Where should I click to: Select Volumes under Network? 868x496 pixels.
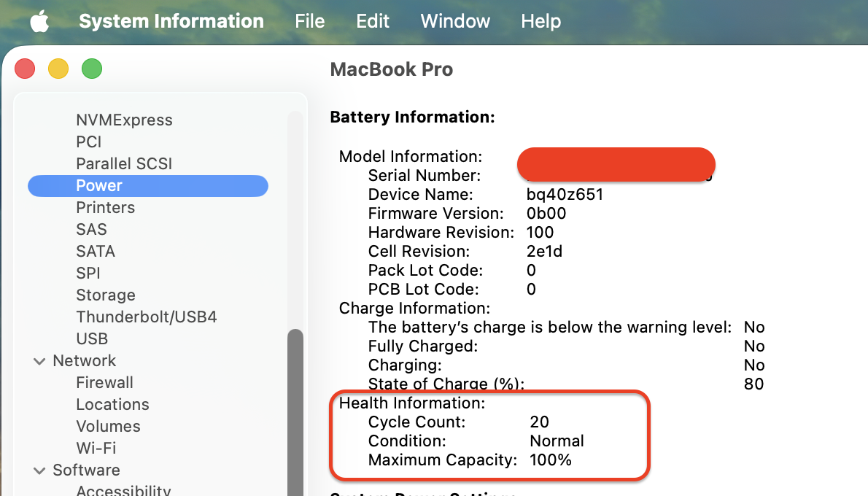pyautogui.click(x=108, y=426)
